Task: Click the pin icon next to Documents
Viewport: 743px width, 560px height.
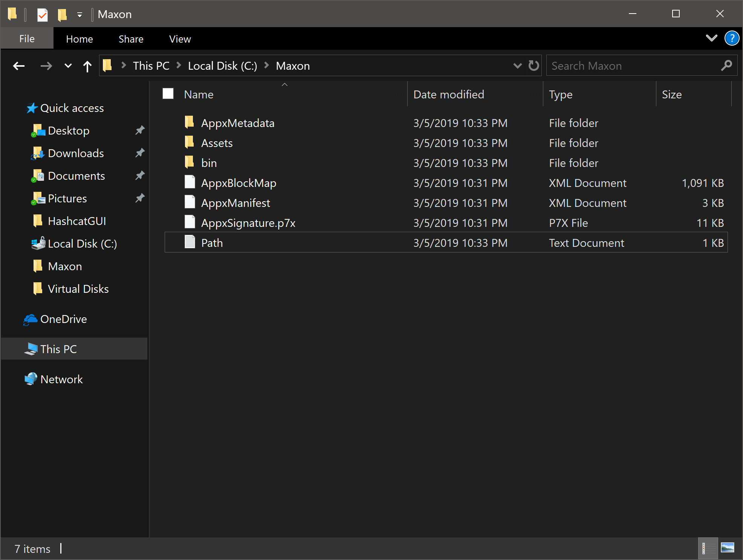Action: click(x=140, y=176)
